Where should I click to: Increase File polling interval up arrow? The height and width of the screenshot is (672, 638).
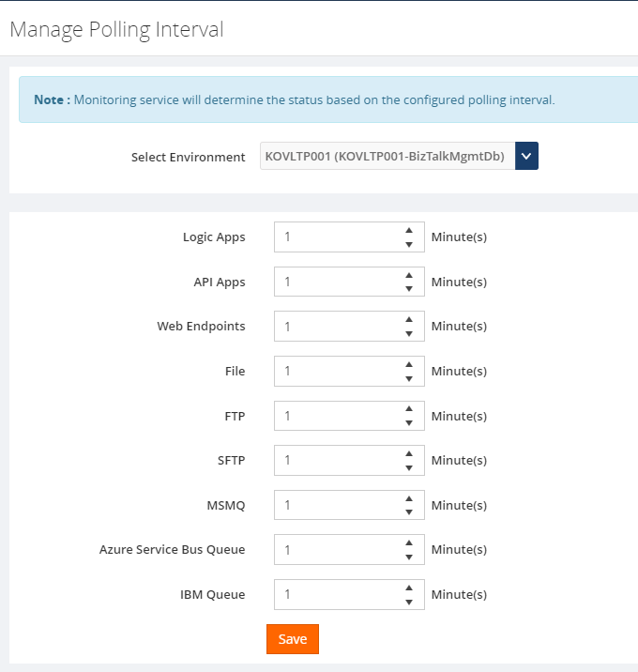409,365
